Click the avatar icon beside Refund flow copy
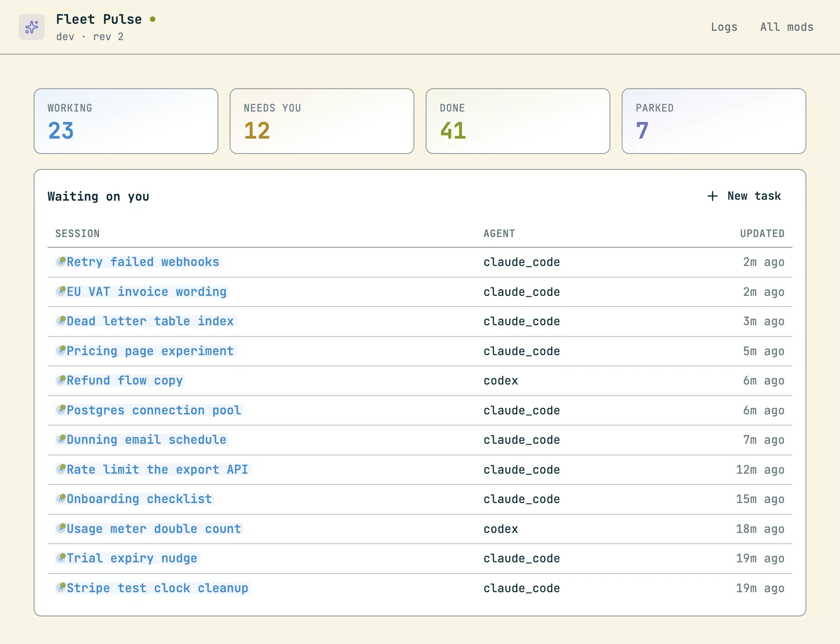The height and width of the screenshot is (644, 840). coord(61,380)
